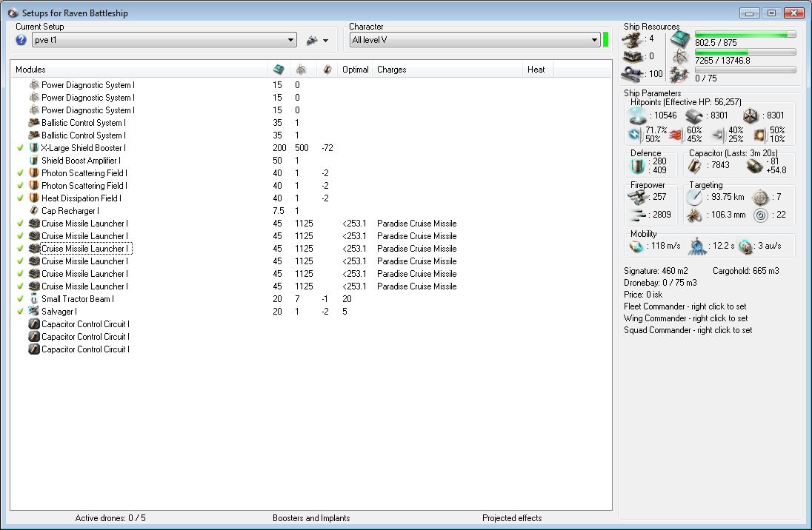Screen dimensions: 812x530
Task: Toggle the first Photon Scattering Field I checkmark
Action: (x=20, y=173)
